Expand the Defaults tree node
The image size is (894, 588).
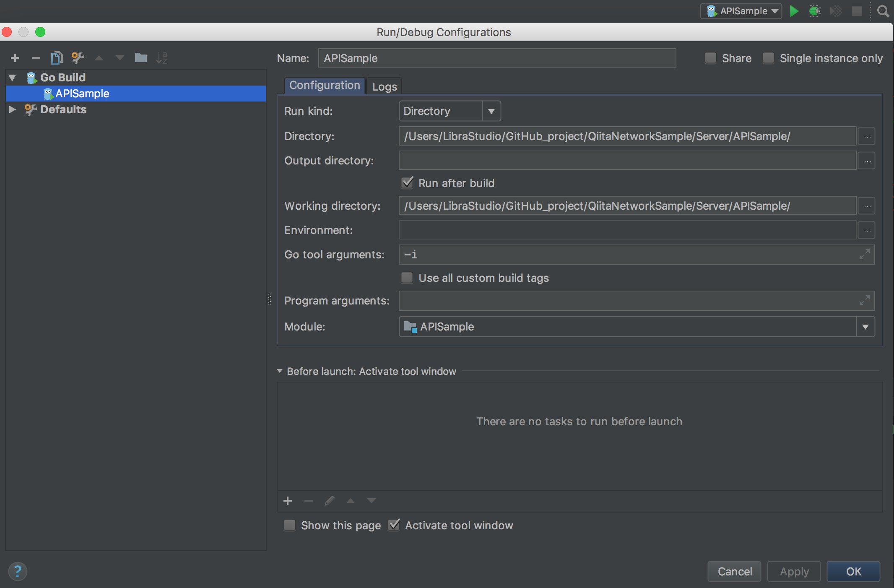click(x=12, y=109)
